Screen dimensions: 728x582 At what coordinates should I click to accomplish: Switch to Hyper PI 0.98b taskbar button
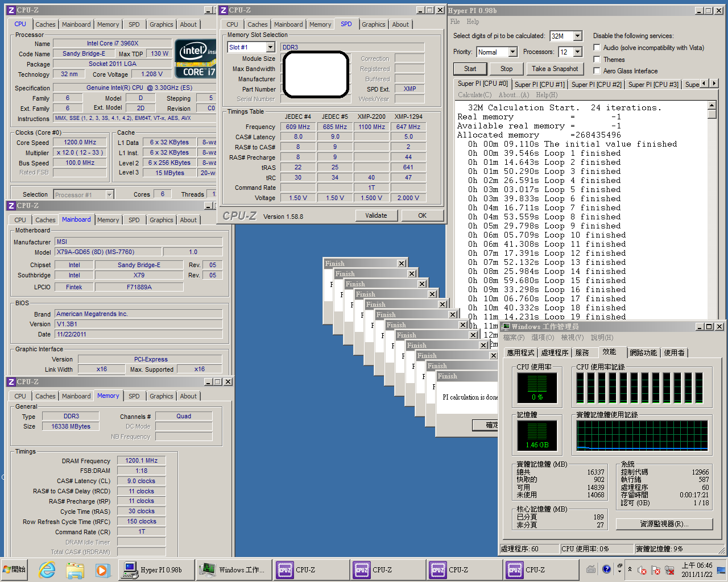click(x=156, y=569)
